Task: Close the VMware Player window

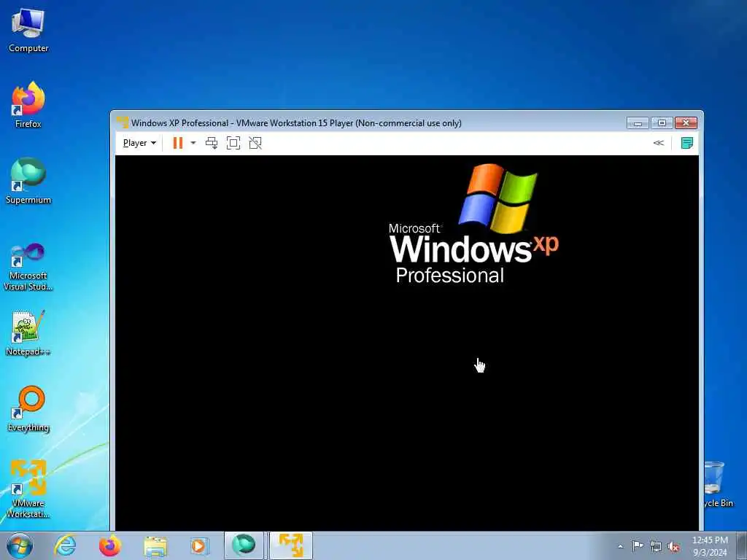Action: coord(686,123)
